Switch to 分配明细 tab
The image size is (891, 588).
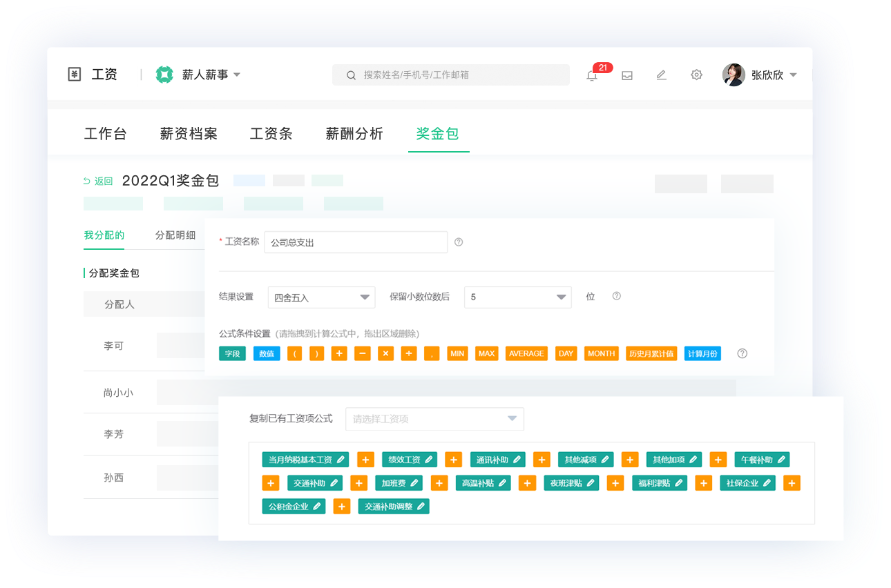(175, 235)
